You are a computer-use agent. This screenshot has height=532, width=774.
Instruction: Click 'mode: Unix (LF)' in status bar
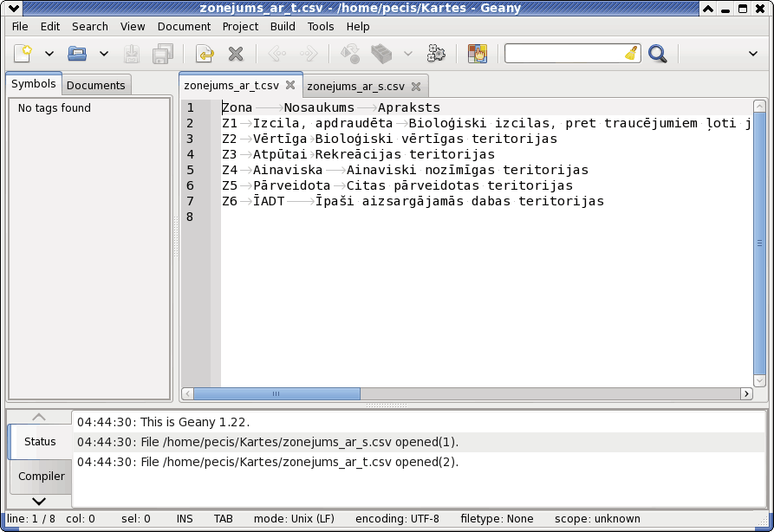click(294, 519)
